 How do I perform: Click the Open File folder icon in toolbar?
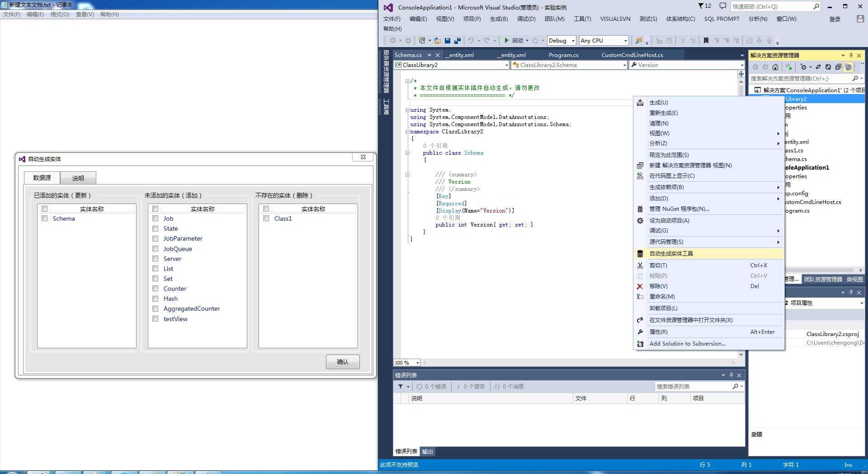438,41
